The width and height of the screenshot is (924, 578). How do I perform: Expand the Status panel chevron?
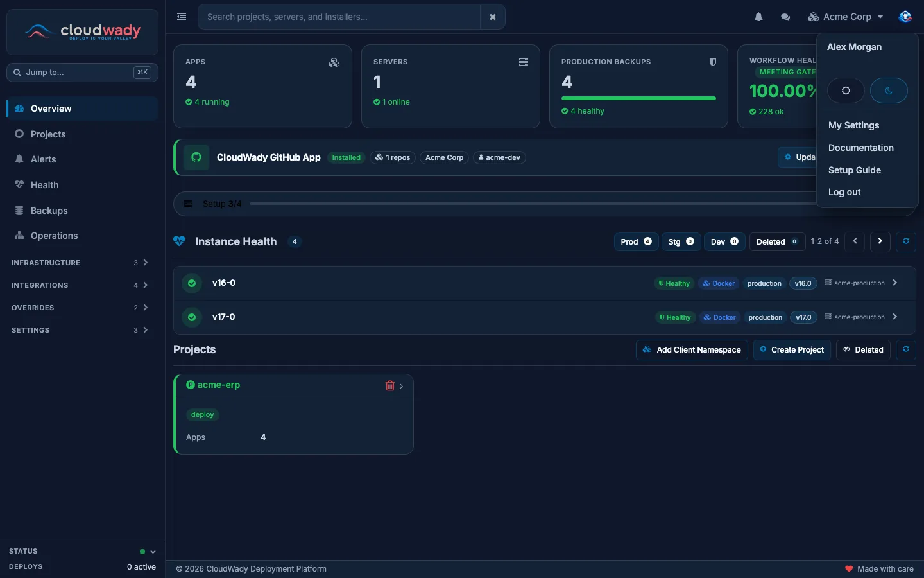(x=153, y=552)
